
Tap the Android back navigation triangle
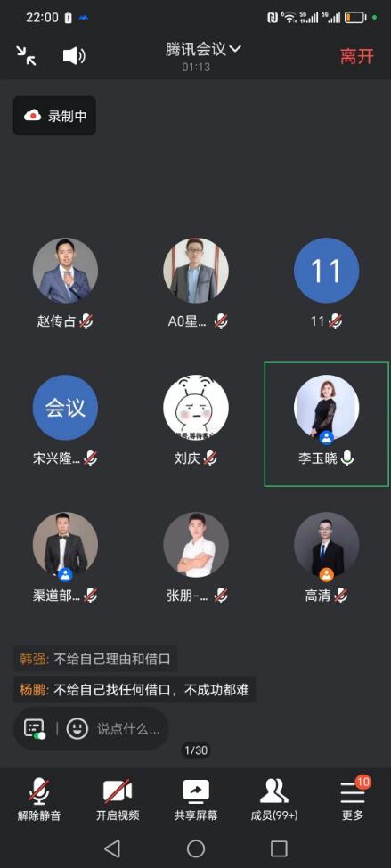pos(112,848)
